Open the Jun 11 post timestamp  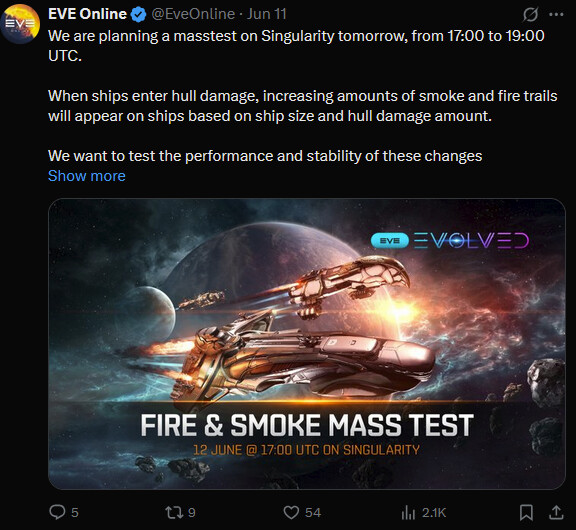click(266, 14)
